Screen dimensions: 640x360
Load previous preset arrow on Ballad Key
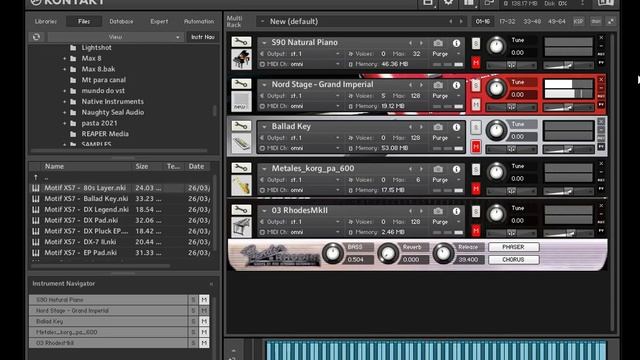[410, 127]
